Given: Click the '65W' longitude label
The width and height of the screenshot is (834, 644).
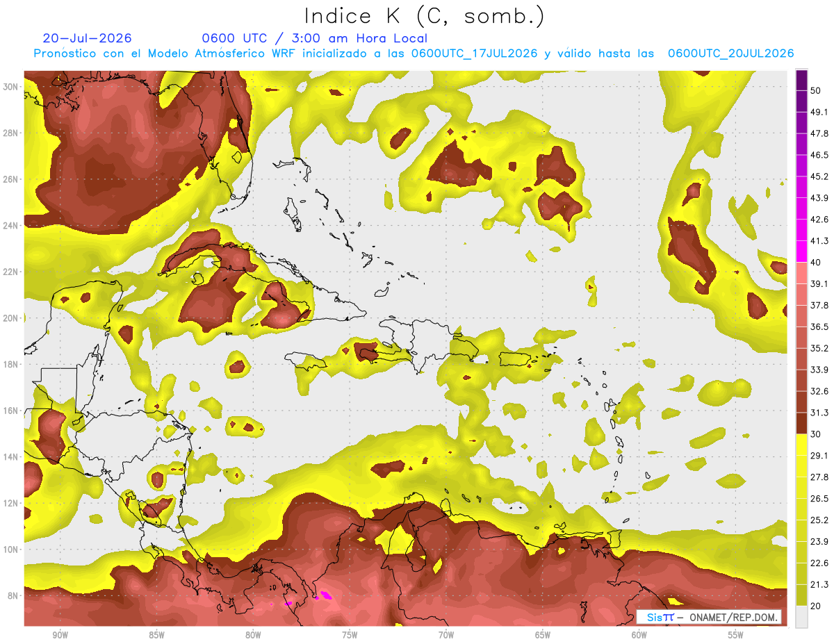Looking at the screenshot, I should pos(543,635).
